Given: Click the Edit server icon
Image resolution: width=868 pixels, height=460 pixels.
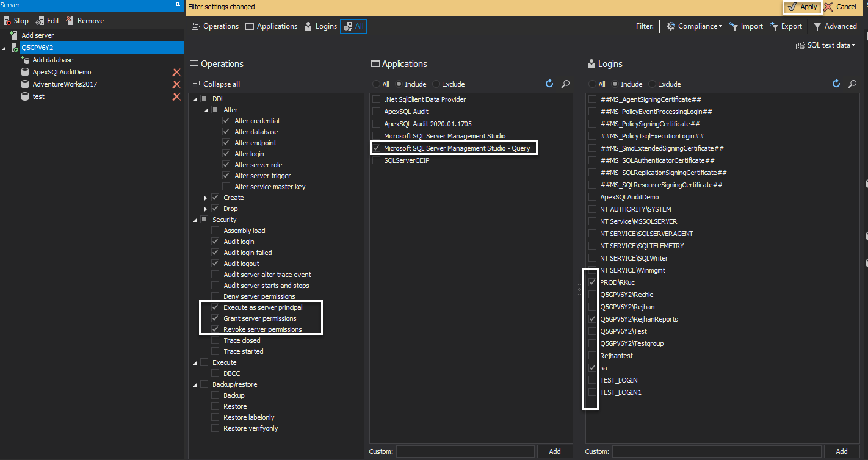Looking at the screenshot, I should (x=47, y=20).
